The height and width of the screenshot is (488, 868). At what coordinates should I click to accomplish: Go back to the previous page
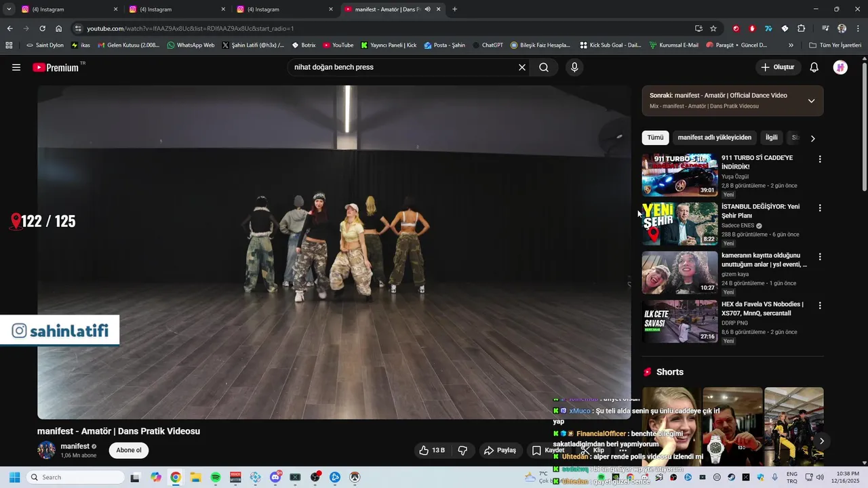tap(9, 28)
